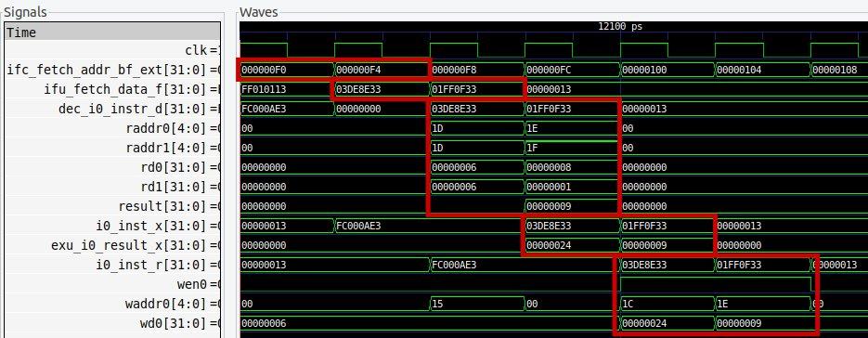Click 00000009 in the exu_i0_result_x row

pyautogui.click(x=644, y=245)
